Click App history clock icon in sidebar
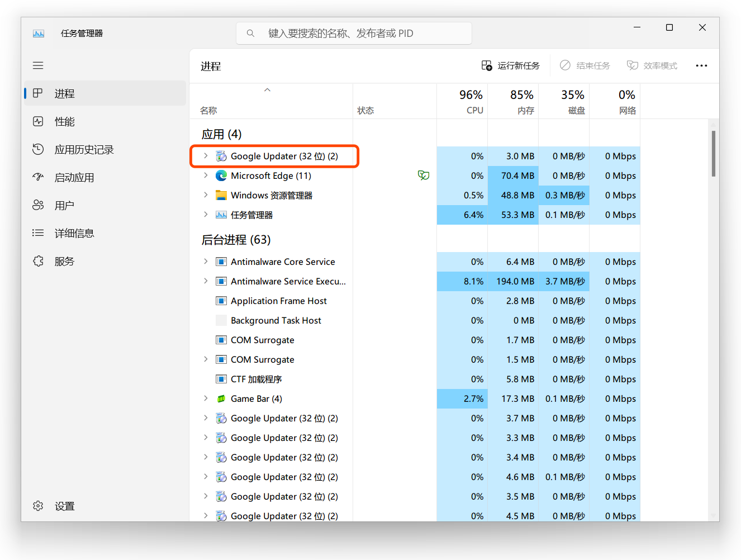741x560 pixels. 38,149
